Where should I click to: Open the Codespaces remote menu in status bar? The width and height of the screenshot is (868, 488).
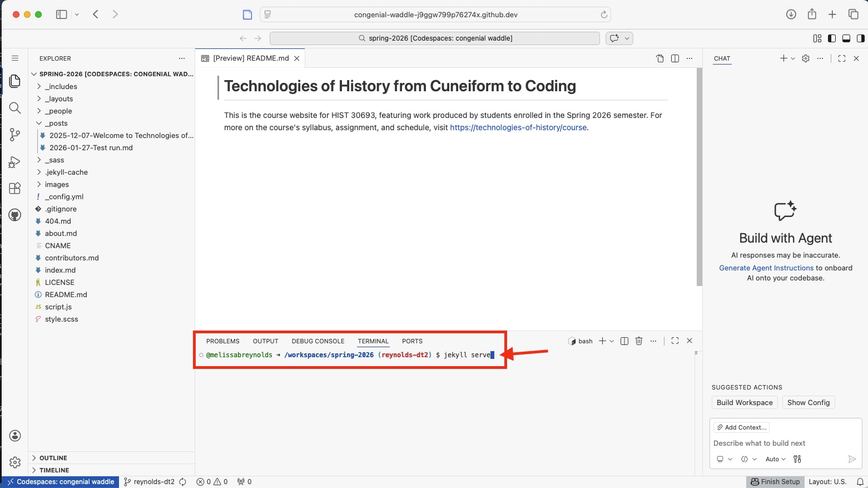coord(60,481)
